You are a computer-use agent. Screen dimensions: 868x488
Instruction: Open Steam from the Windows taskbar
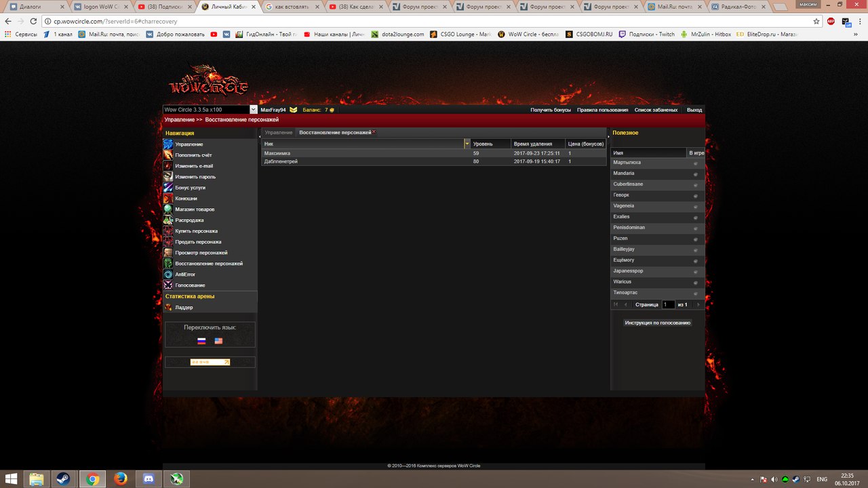pyautogui.click(x=63, y=479)
